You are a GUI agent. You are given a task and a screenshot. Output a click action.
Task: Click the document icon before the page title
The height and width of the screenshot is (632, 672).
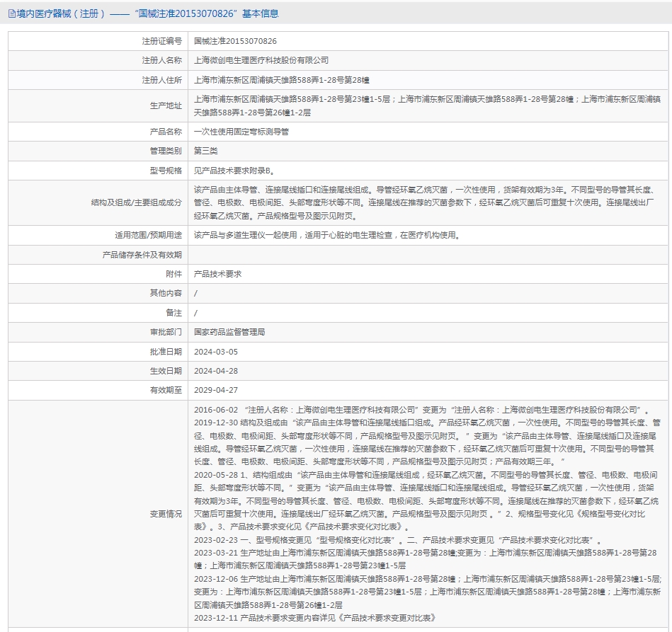point(12,13)
